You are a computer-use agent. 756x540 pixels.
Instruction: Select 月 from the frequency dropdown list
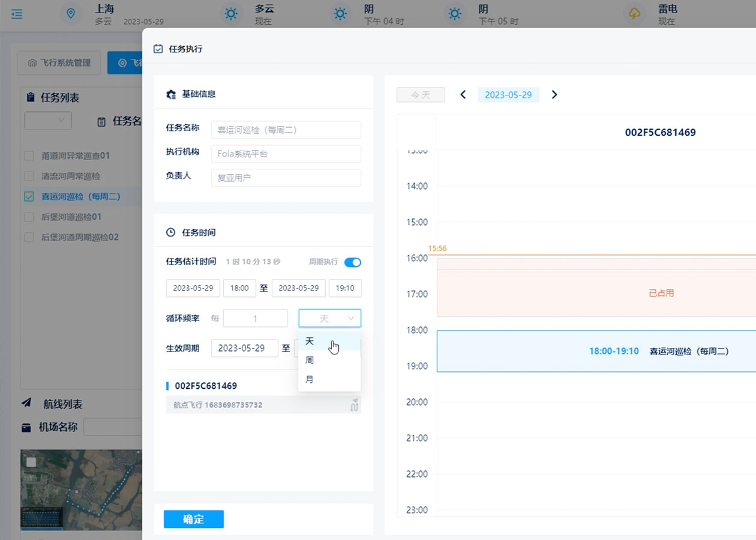310,380
